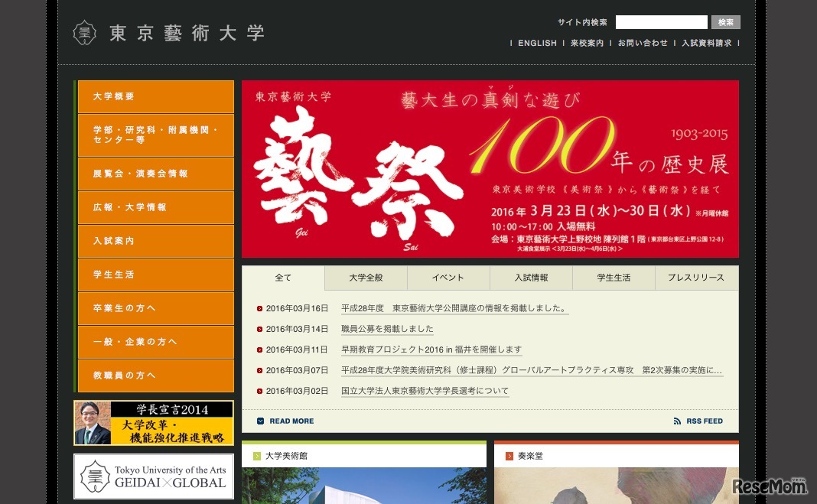817x504 pixels.
Task: Open the お問い合わせ contact link
Action: (643, 44)
